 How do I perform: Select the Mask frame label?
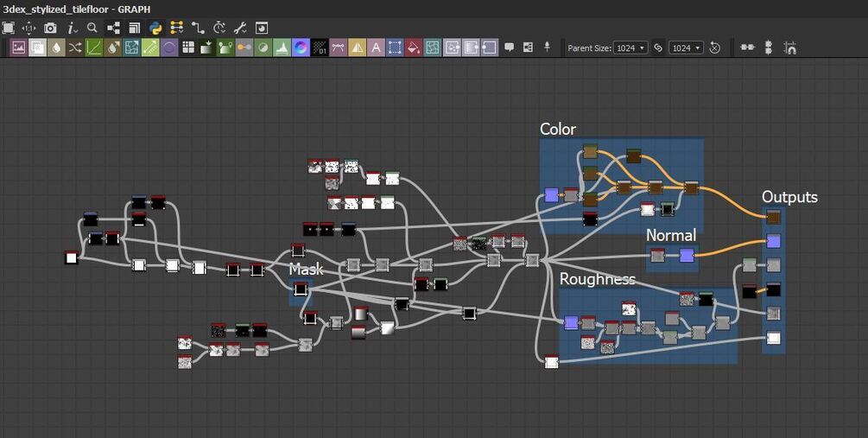306,270
